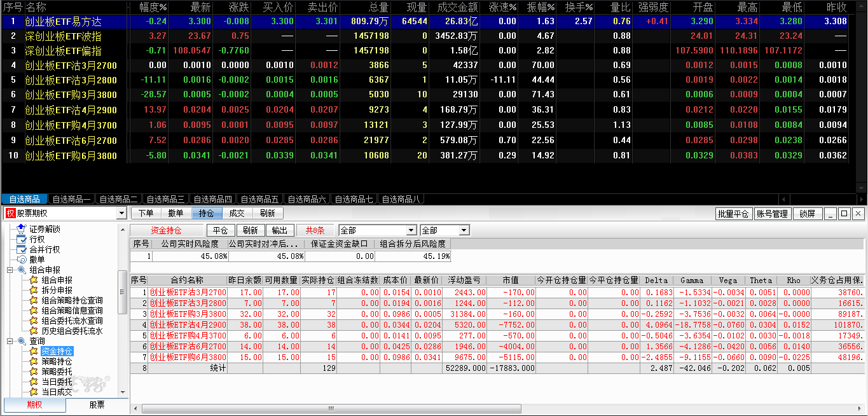This screenshot has height=416, width=868.
Task: Switch to the 股票 bottom tab
Action: [x=97, y=405]
